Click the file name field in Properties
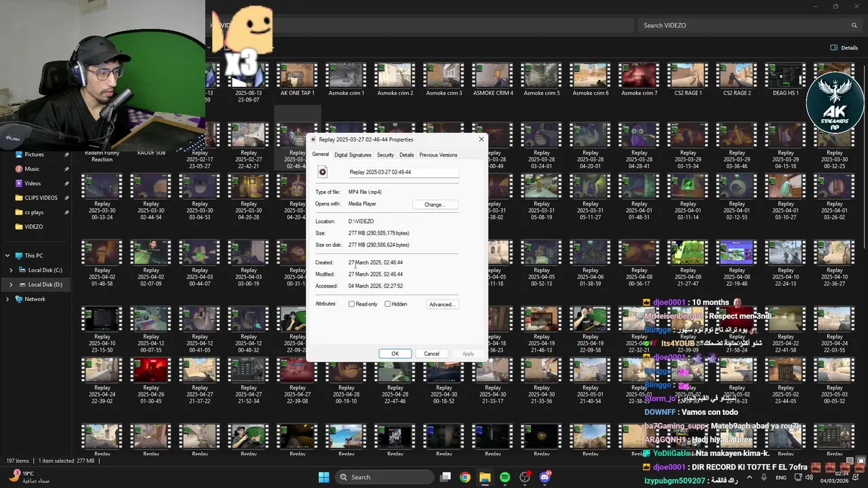 tap(403, 172)
